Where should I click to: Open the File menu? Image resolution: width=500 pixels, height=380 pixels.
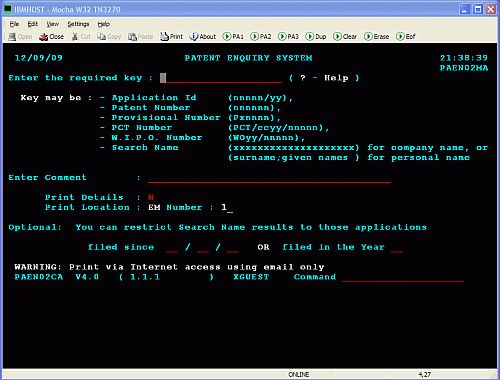(x=14, y=24)
